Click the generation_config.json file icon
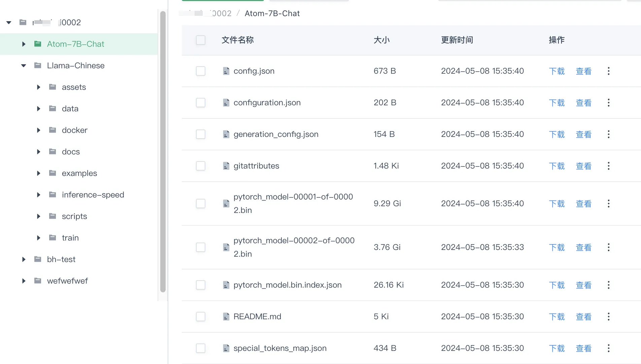The height and width of the screenshot is (364, 641). click(x=226, y=134)
